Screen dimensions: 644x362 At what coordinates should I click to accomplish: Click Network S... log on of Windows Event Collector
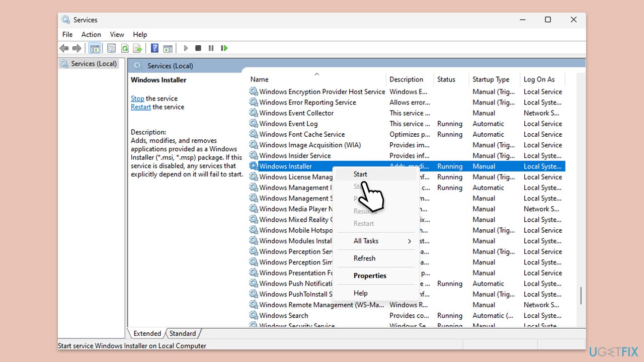pyautogui.click(x=541, y=113)
